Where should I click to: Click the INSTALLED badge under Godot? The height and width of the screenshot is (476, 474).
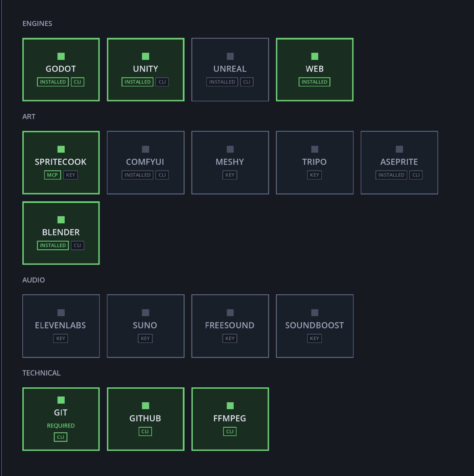coord(53,82)
